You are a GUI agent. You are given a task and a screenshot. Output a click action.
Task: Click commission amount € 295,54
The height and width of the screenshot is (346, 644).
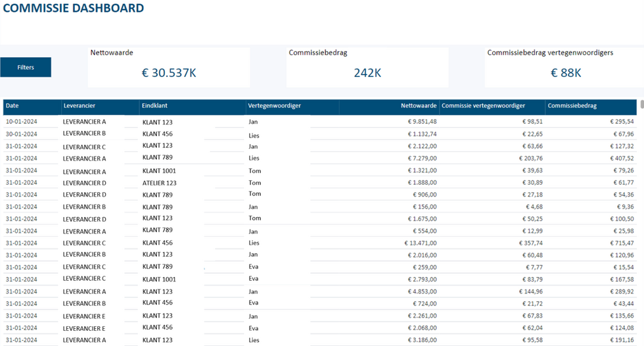tap(622, 122)
